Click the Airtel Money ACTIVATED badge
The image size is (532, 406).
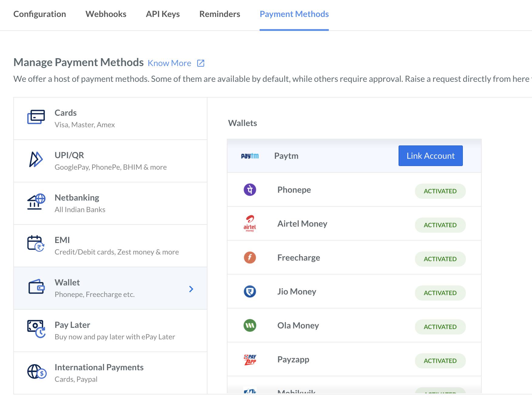(440, 225)
